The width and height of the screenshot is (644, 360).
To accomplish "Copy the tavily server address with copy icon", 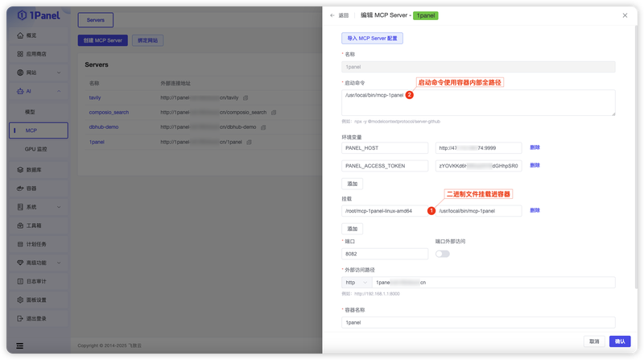I will [x=246, y=97].
